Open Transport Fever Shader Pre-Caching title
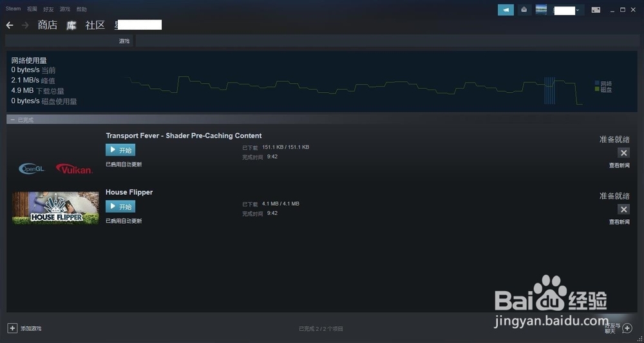Viewport: 644px width, 343px height. point(184,136)
